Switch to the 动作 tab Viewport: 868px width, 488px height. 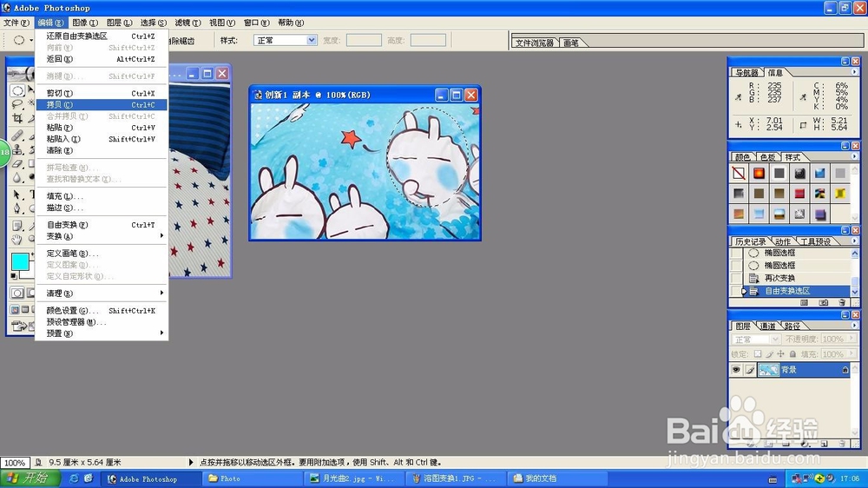click(782, 241)
